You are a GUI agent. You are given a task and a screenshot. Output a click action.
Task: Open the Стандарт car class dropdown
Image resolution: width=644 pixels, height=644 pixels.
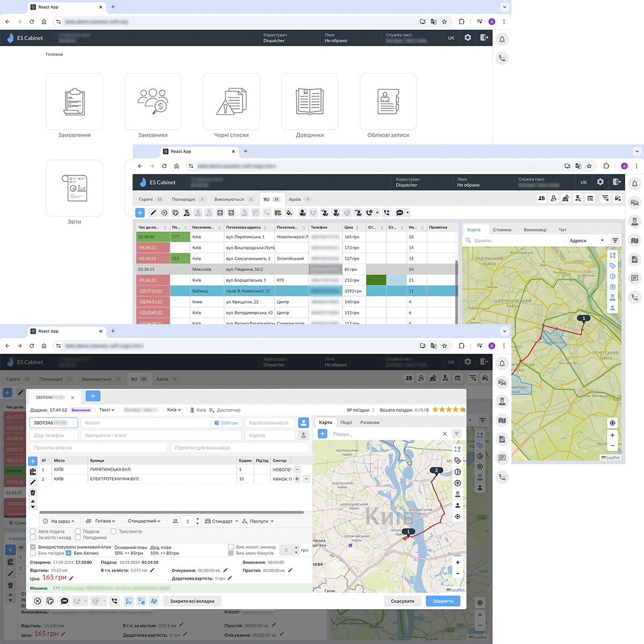pos(222,521)
